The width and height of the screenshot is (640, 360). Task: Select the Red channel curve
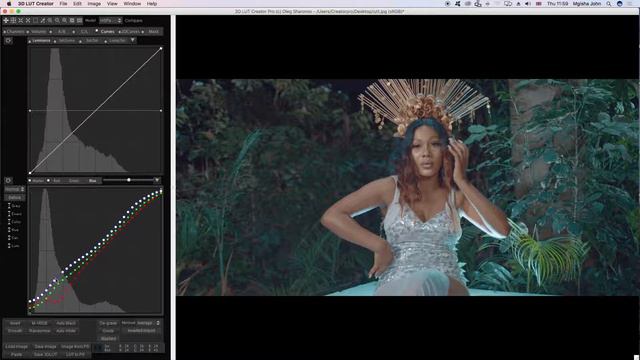pos(56,180)
